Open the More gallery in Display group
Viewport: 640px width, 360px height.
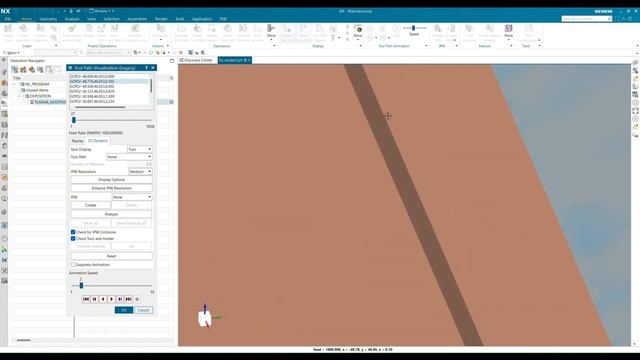(x=358, y=31)
